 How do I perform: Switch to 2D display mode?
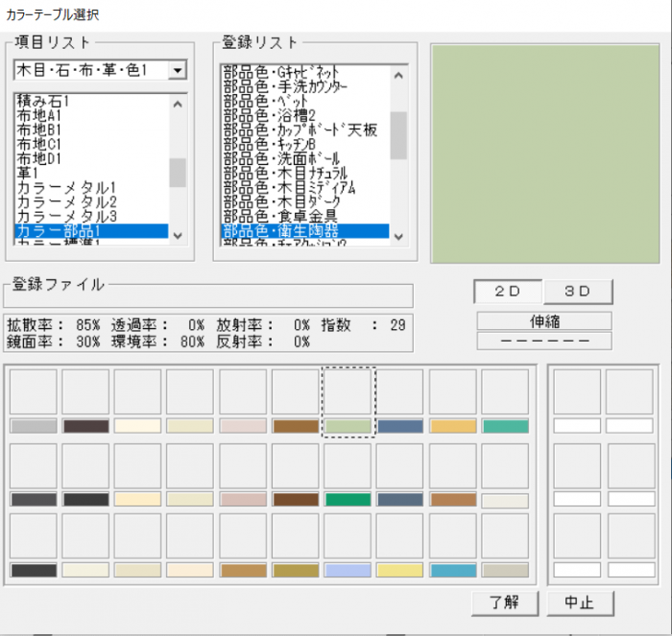[x=509, y=292]
